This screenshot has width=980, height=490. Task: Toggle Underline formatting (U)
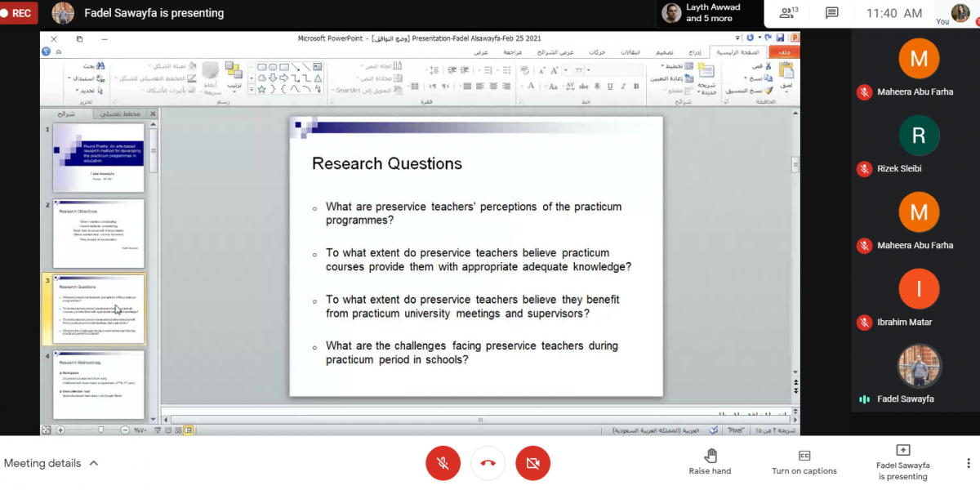coord(610,87)
